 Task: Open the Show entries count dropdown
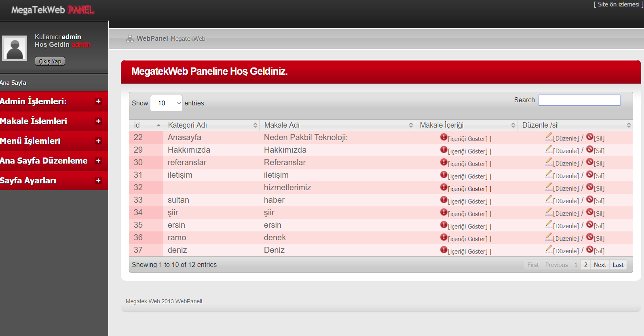[166, 103]
